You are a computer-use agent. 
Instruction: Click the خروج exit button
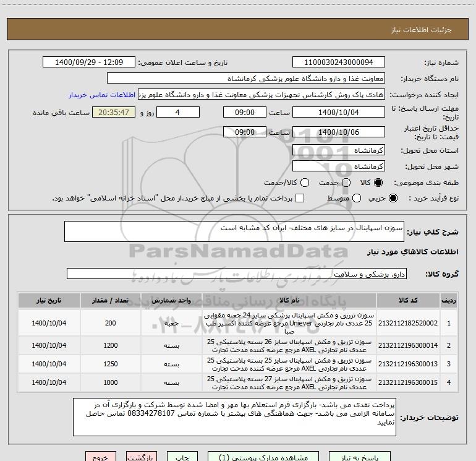pos(101,456)
